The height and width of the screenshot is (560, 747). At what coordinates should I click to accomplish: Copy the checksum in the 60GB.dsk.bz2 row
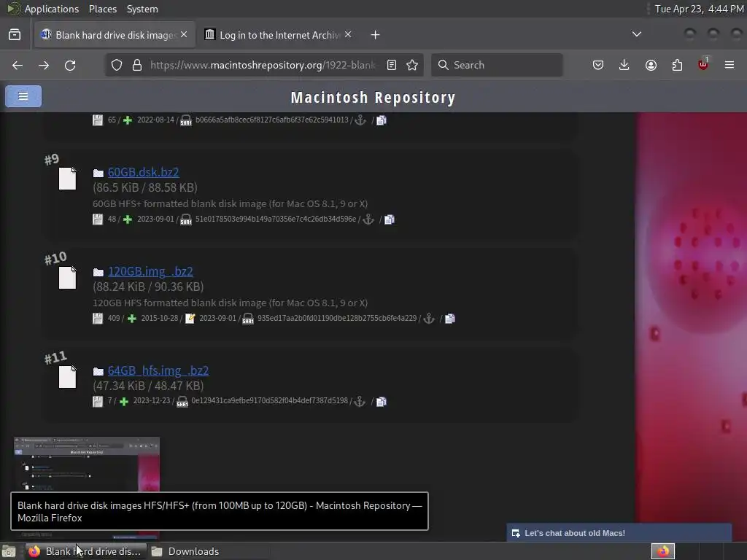point(390,219)
